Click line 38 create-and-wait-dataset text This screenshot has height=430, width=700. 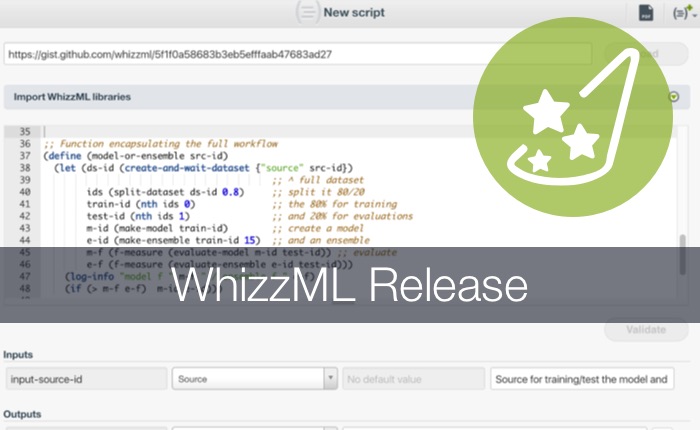187,168
